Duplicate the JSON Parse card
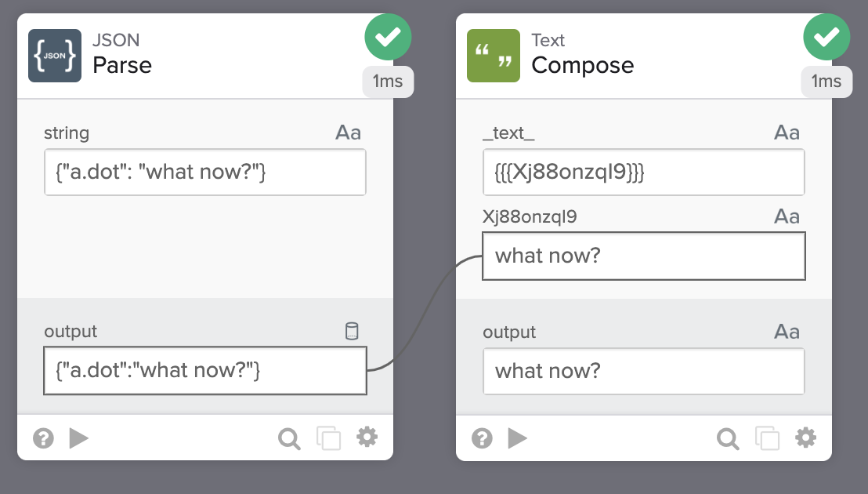This screenshot has height=494, width=868. [x=328, y=438]
